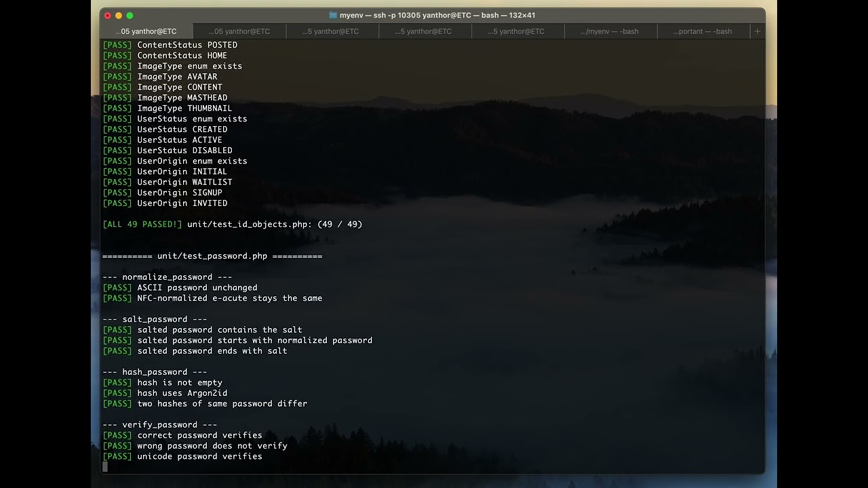Switch to the '...portant — -bash' tab
Viewport: 868px width, 488px height.
pos(703,31)
